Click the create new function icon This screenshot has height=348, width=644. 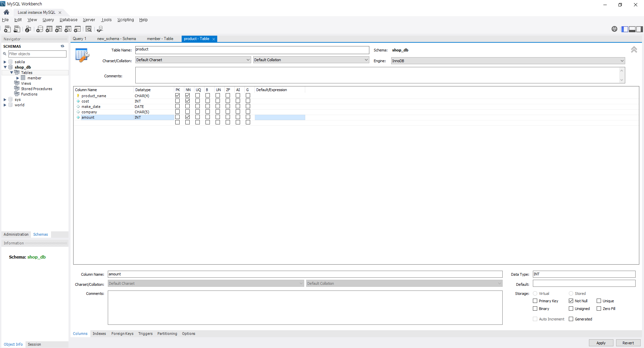click(x=77, y=29)
